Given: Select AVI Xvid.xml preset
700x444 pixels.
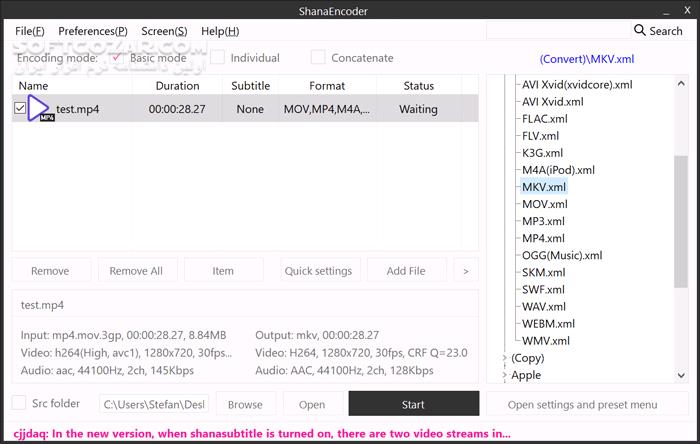Looking at the screenshot, I should coord(553,102).
